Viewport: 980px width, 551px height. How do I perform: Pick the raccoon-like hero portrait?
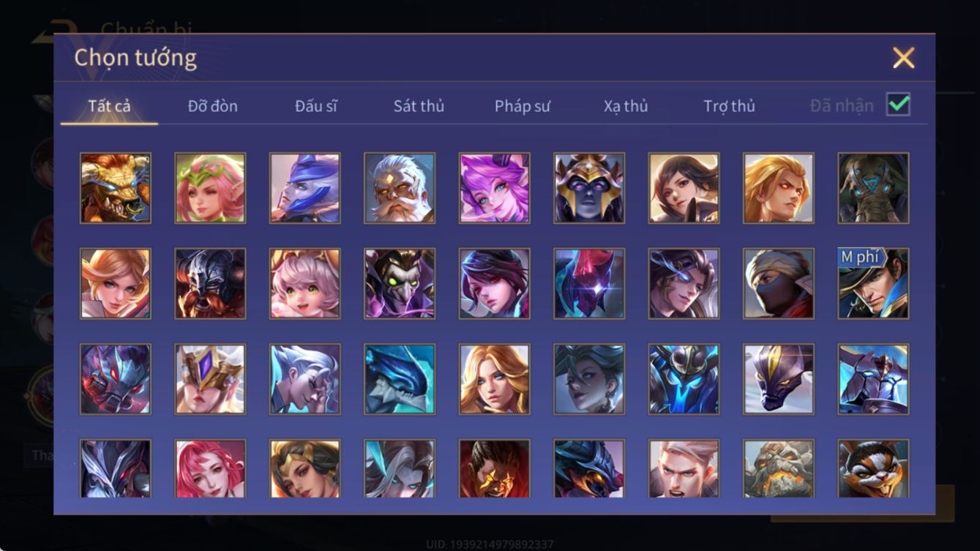[x=873, y=468]
